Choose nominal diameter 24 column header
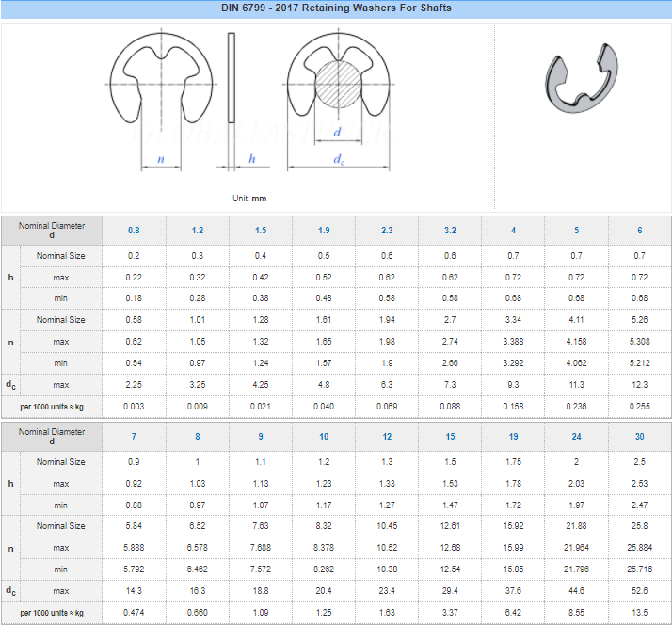Screen dimensions: 672x625 coord(576,437)
